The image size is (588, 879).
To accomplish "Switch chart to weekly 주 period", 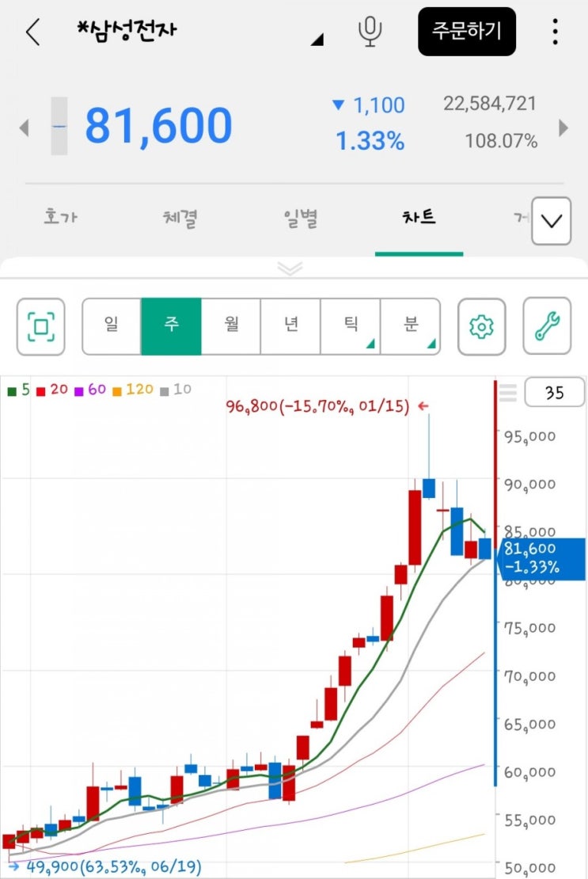I will point(171,326).
